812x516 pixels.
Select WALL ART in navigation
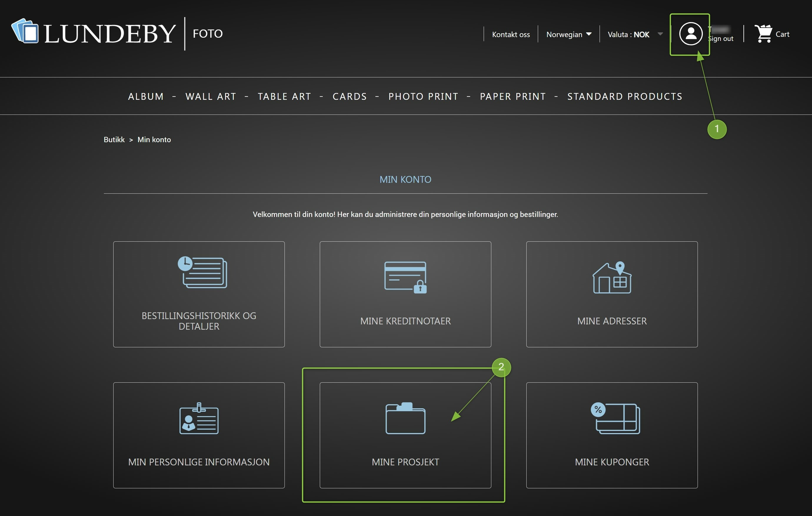211,97
